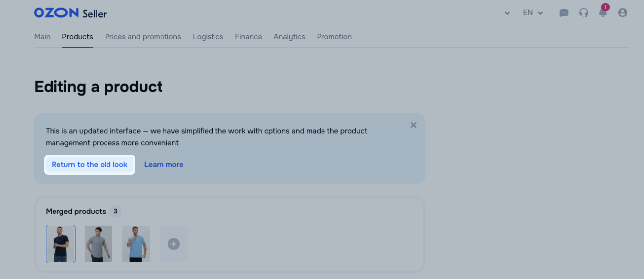The width and height of the screenshot is (644, 279).
Task: Click Return to the old look
Action: (x=90, y=165)
